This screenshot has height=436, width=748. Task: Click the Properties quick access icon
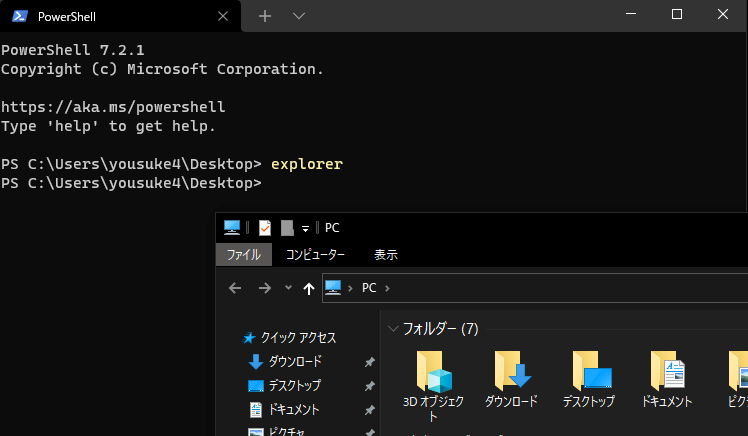point(265,228)
